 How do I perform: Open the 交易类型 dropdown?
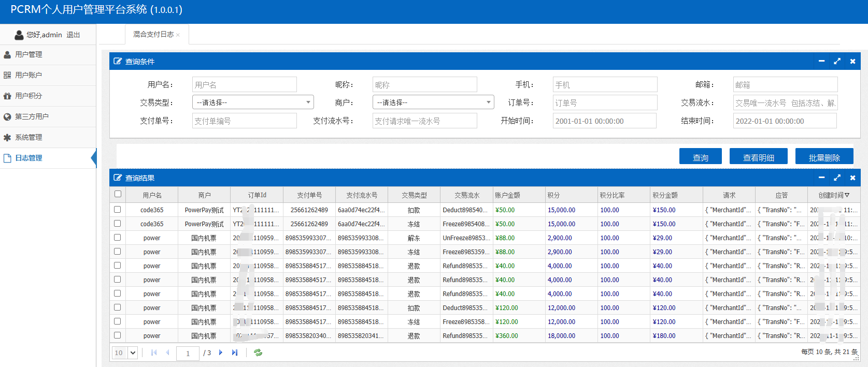(x=253, y=102)
